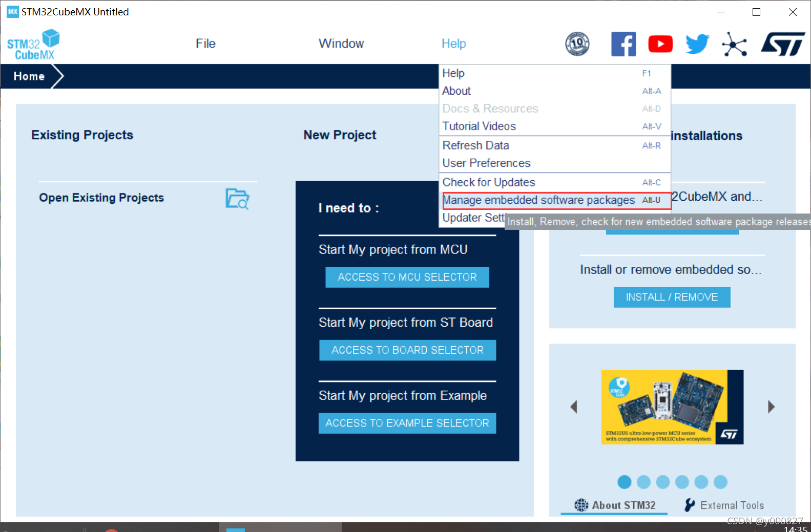The image size is (811, 532).
Task: Switch to About STM32 tab
Action: (x=615, y=505)
